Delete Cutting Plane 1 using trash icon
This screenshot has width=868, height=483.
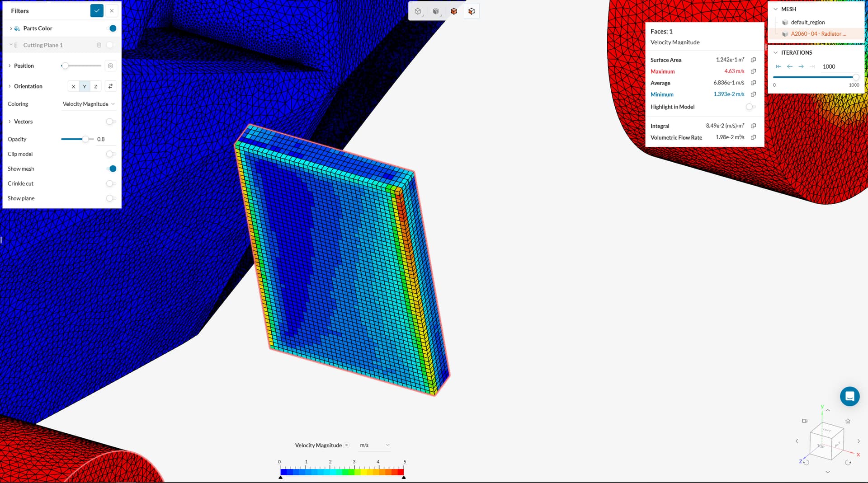click(99, 45)
